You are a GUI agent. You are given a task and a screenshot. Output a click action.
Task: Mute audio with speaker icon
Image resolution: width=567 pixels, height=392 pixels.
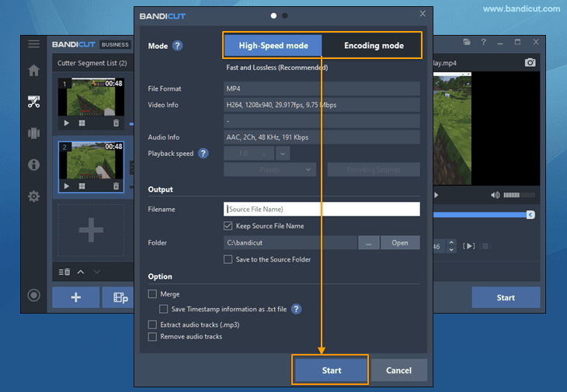point(495,195)
